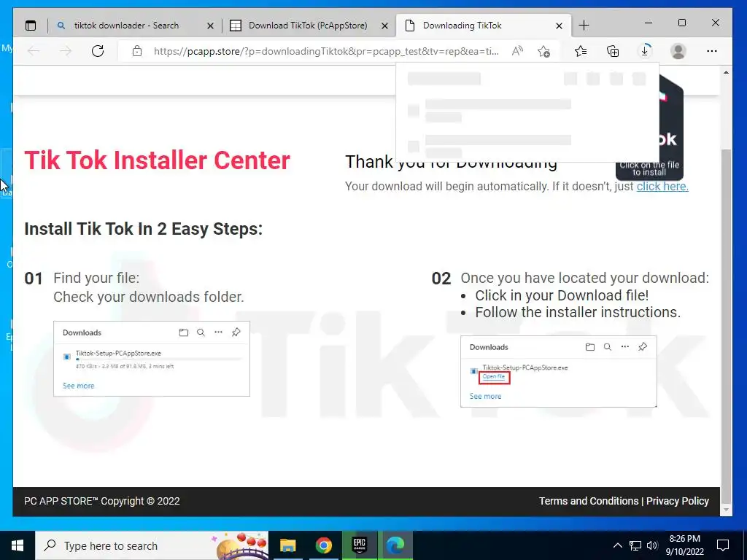Open the Privacy Policy link
The image size is (747, 560).
[x=678, y=501]
